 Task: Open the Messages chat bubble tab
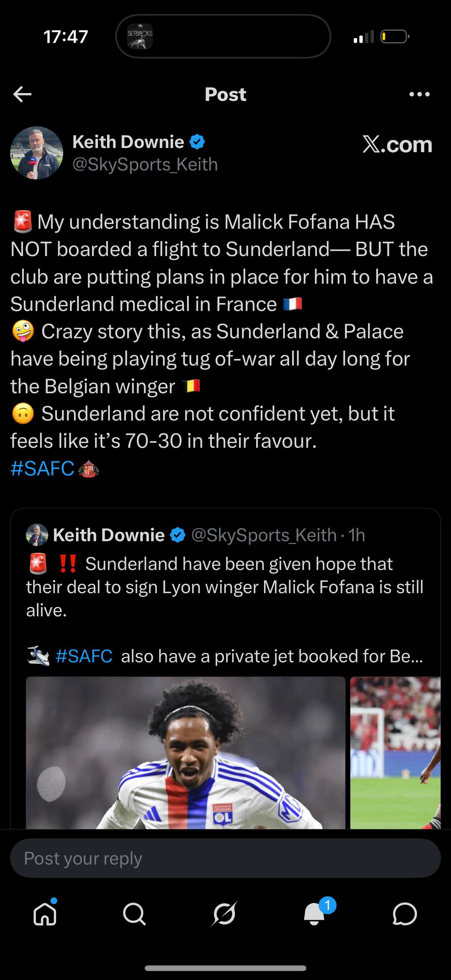click(x=405, y=914)
